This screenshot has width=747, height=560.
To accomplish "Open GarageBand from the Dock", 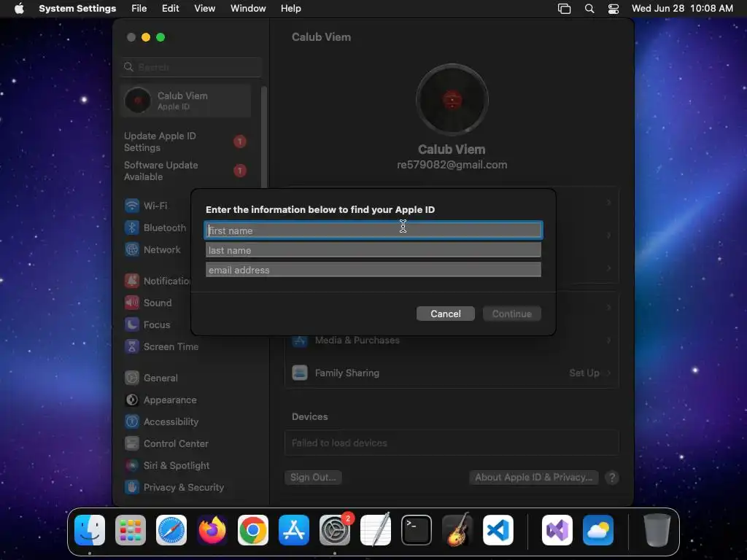I will tap(457, 530).
